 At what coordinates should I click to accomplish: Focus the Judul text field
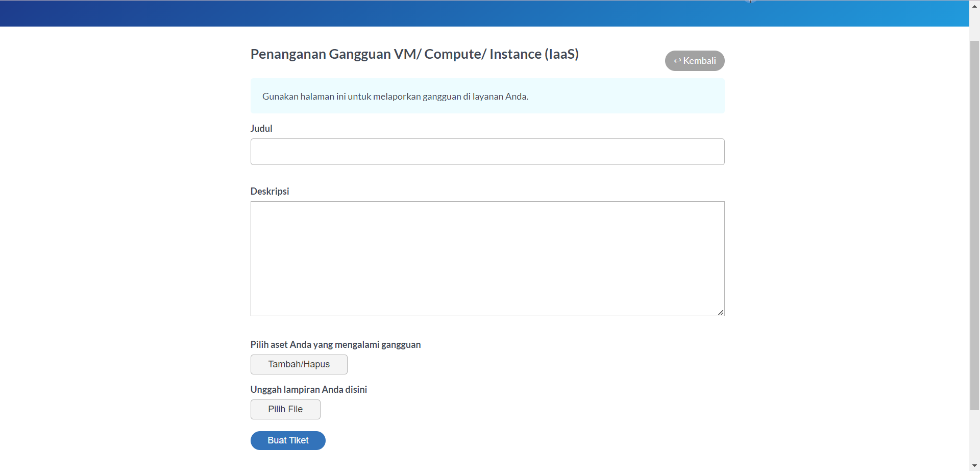tap(487, 152)
